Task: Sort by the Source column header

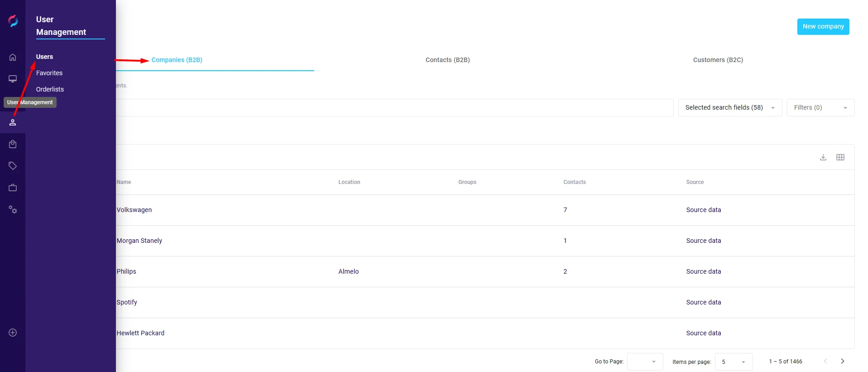Action: 695,182
